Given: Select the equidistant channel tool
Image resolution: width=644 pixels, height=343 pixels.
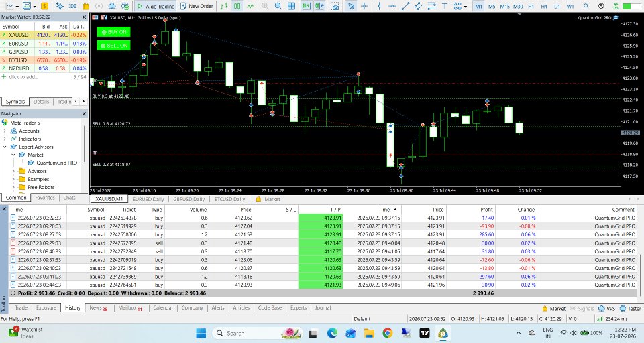Looking at the screenshot, I should (419, 6).
